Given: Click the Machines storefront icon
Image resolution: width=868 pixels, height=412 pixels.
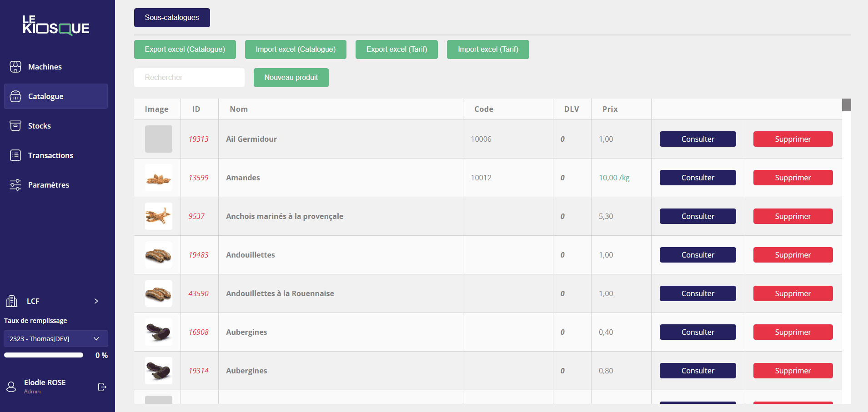Looking at the screenshot, I should click(15, 67).
